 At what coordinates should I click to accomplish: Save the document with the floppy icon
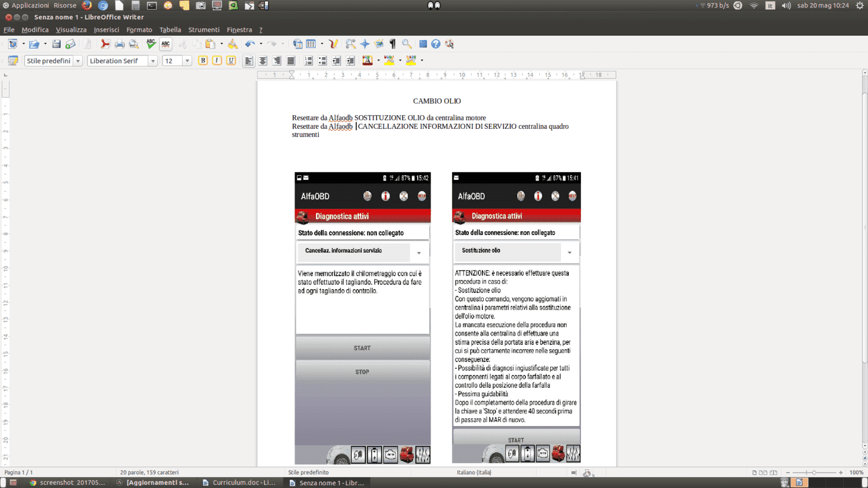(56, 44)
